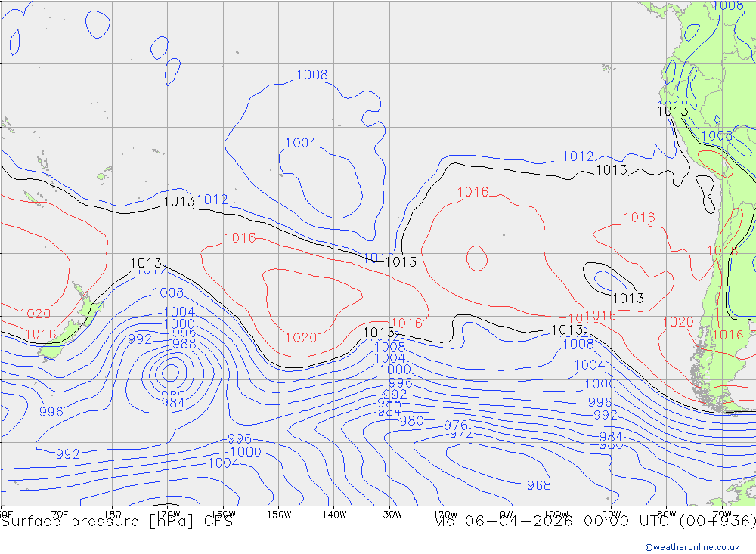This screenshot has height=554, width=756.
Task: Click the 'Mo 06-04-2026 00:00 UTC (00+936)' timestamp
Action: [594, 522]
